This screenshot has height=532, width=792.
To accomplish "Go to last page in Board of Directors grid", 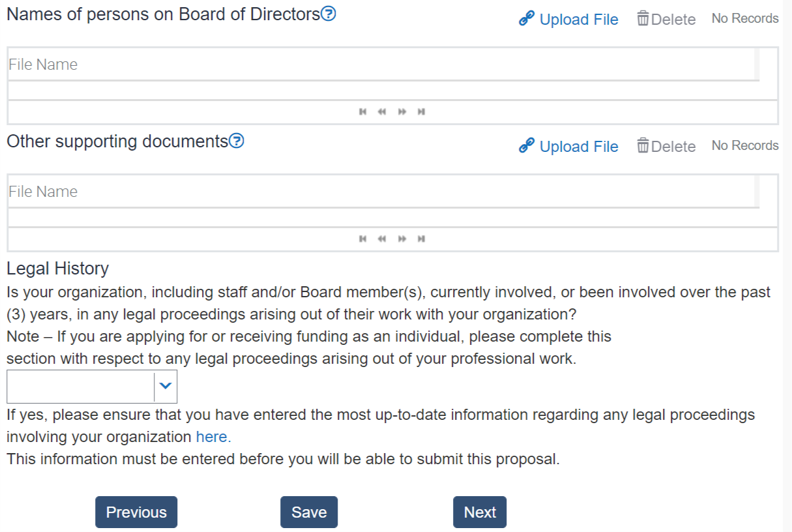I will click(x=422, y=112).
